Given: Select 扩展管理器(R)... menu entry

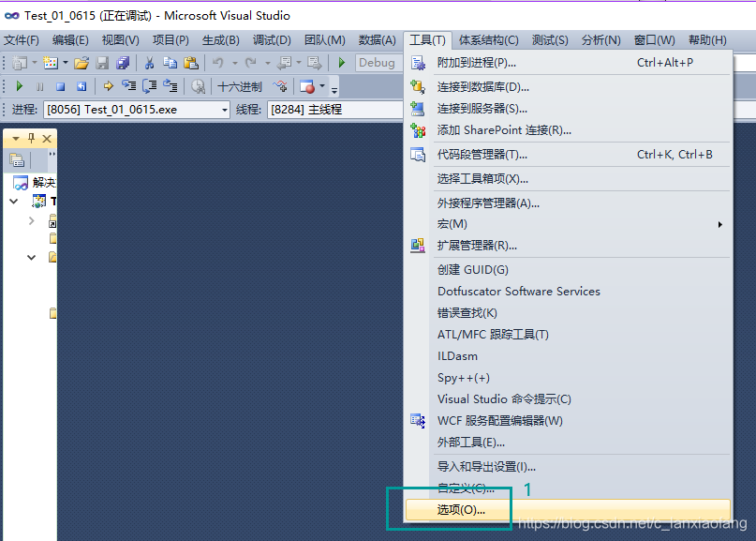Looking at the screenshot, I should (x=568, y=246).
